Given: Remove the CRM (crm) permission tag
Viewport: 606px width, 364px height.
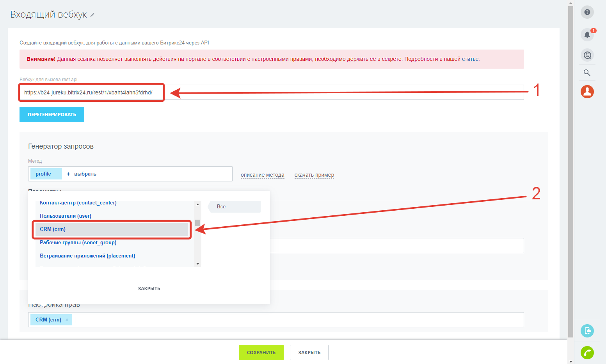Looking at the screenshot, I should point(67,320).
